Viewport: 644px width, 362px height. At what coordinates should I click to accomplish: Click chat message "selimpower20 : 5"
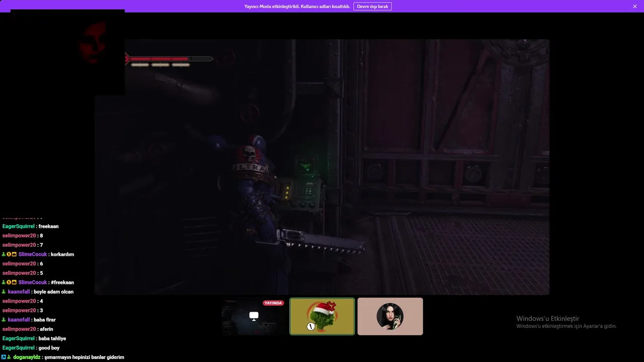point(23,273)
